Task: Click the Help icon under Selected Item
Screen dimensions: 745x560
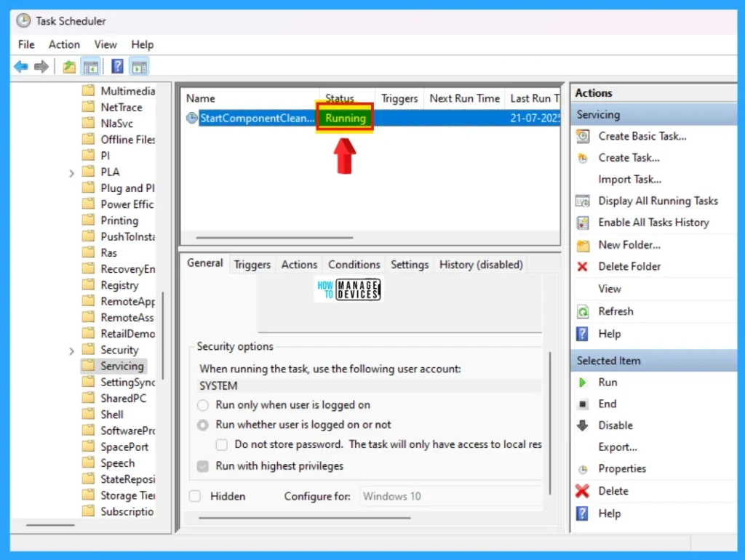Action: [x=582, y=513]
